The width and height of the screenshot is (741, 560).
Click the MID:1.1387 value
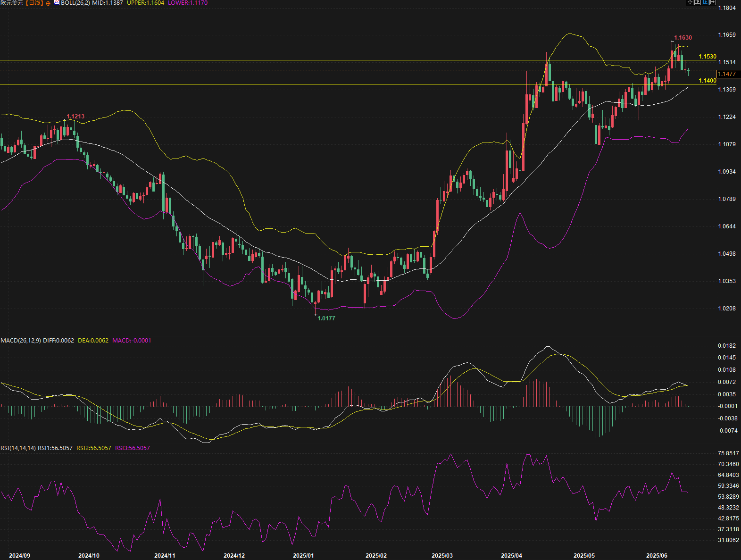(x=108, y=3)
